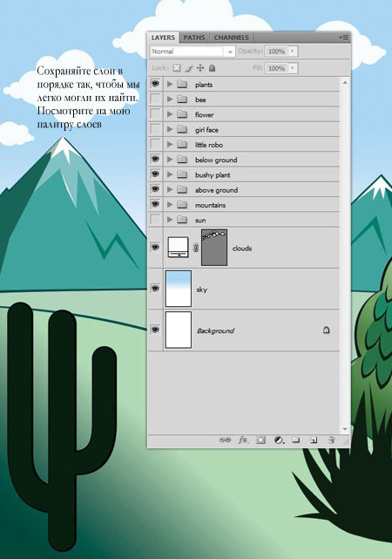Viewport: 392px width, 559px height.
Task: Select the sky layer thumbnail
Action: pyautogui.click(x=179, y=289)
